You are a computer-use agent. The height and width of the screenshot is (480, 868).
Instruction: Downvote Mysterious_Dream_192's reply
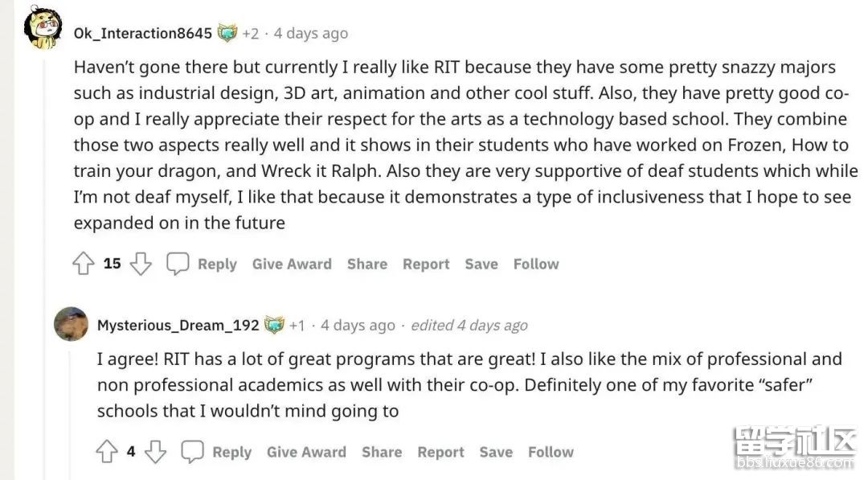(155, 452)
